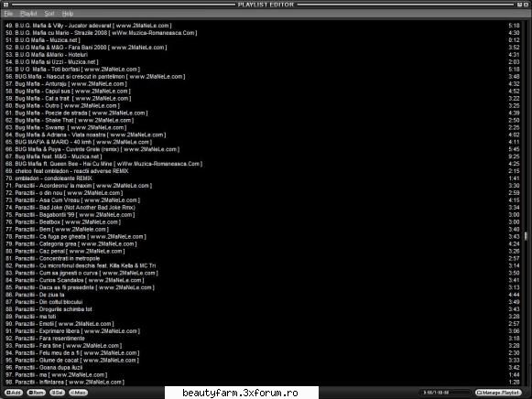Select track 98 Parazitii - Infiintarea

coord(262,383)
